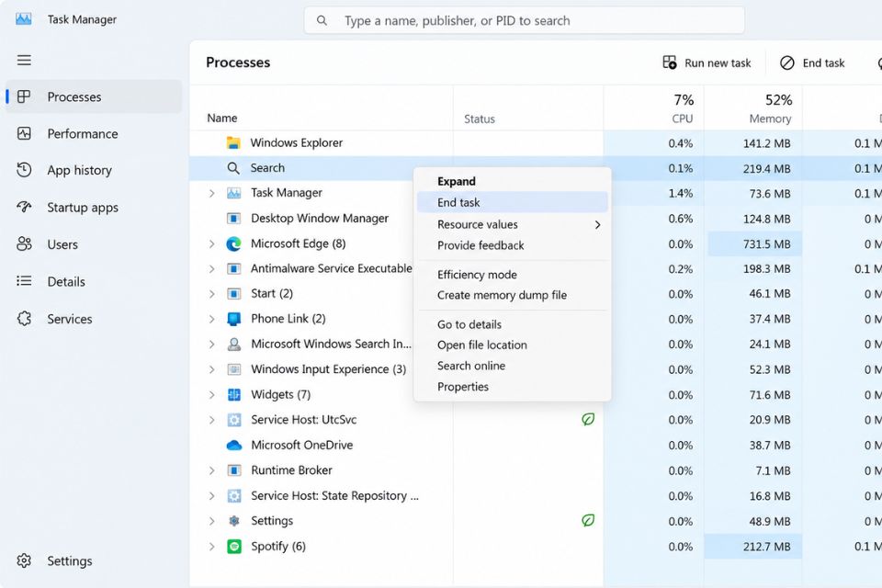Open the Resource values submenu

513,224
